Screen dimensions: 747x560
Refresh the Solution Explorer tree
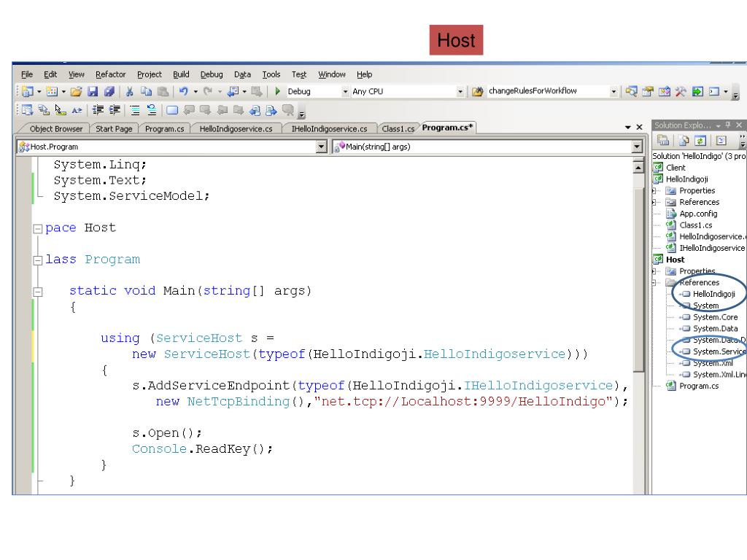[x=700, y=141]
